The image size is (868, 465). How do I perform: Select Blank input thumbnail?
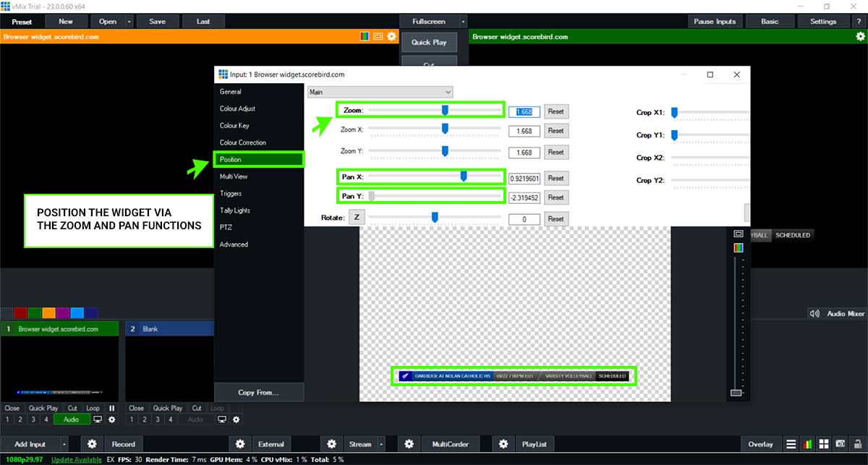tap(170, 369)
